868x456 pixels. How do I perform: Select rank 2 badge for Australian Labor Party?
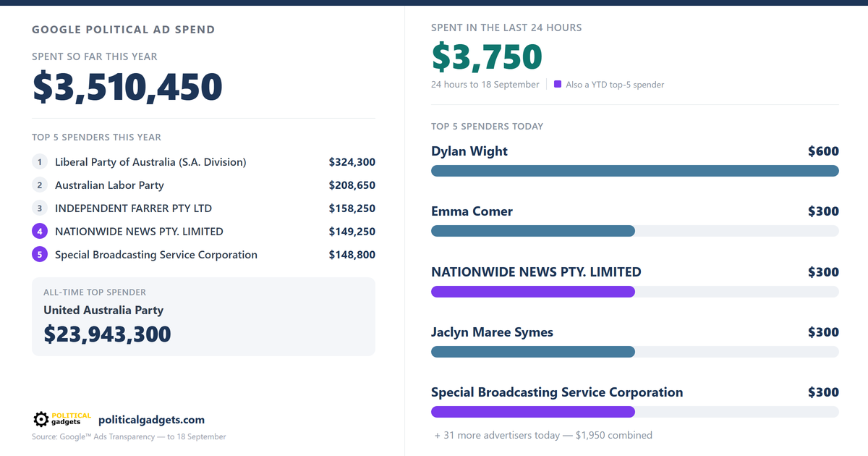[x=40, y=185]
